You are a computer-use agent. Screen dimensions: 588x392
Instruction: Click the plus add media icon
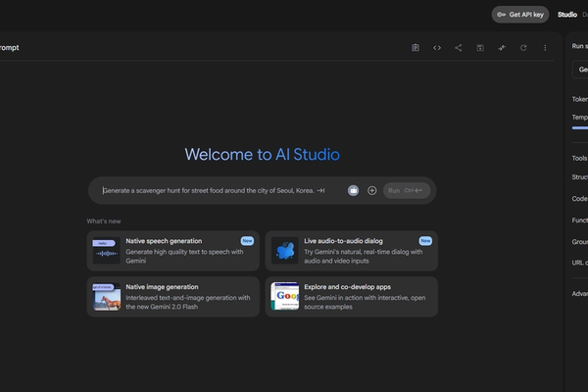point(372,190)
